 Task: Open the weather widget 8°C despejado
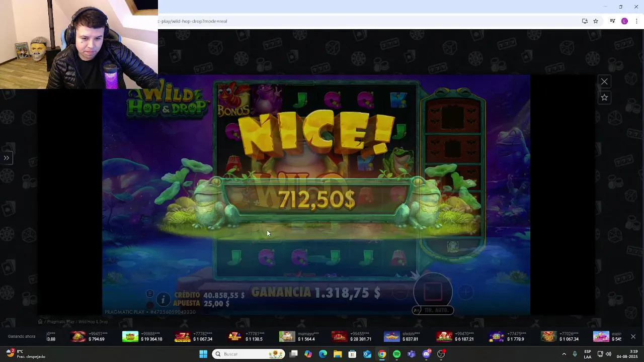coord(26,354)
